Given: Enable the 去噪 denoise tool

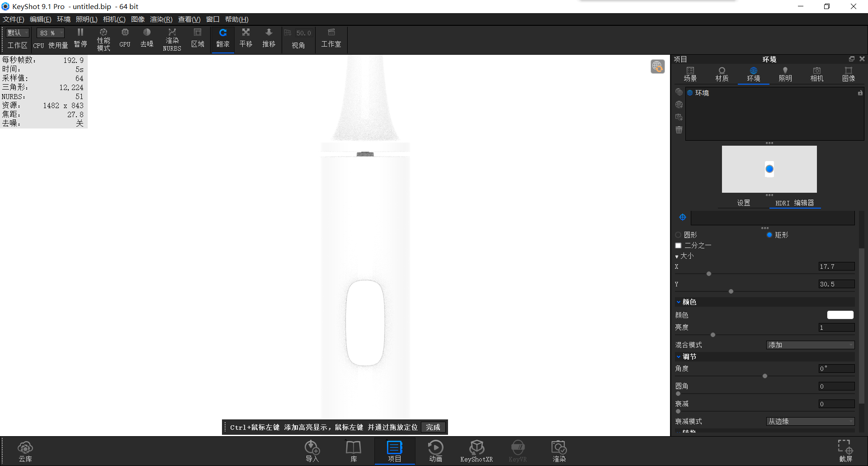Looking at the screenshot, I should click(146, 38).
